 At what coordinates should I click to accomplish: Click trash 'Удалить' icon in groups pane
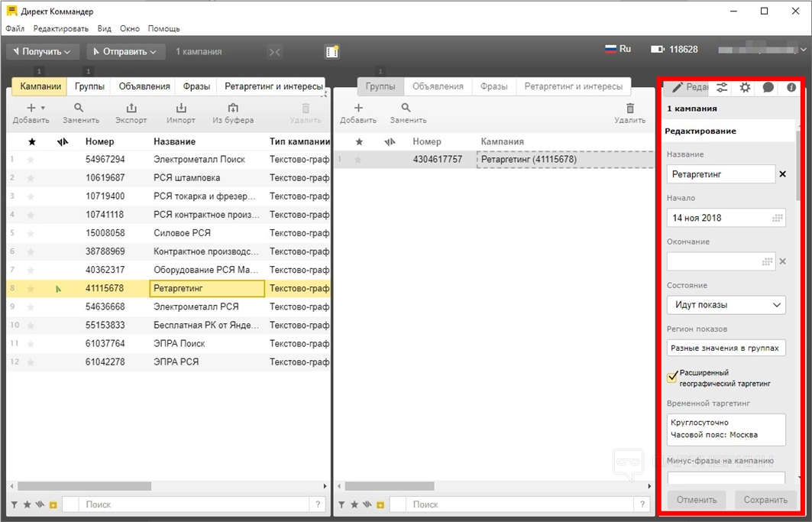coord(629,109)
